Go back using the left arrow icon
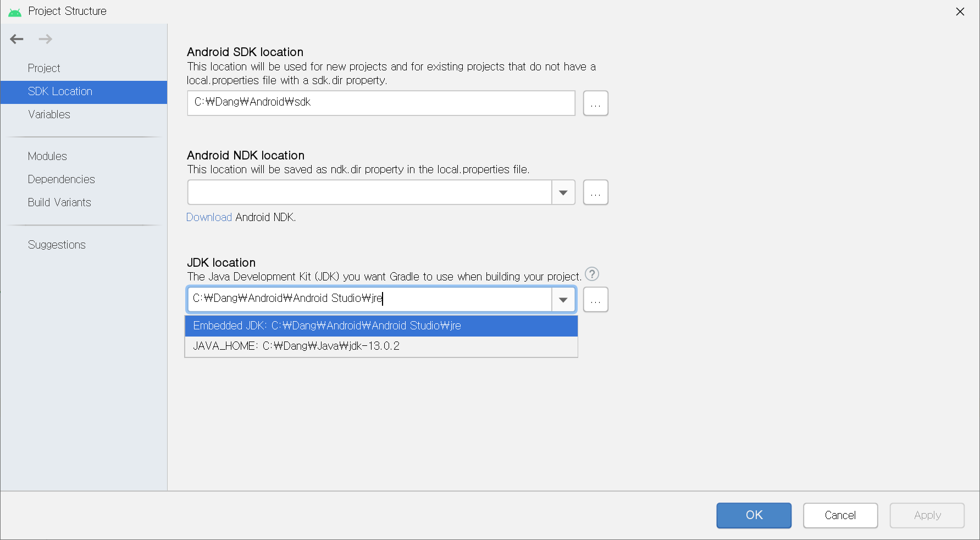The height and width of the screenshot is (540, 980). 17,39
